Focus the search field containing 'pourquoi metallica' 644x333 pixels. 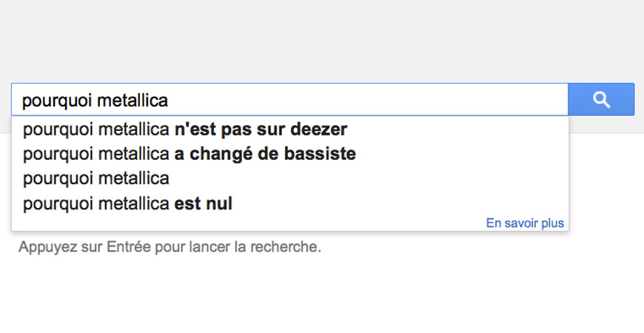(x=289, y=99)
